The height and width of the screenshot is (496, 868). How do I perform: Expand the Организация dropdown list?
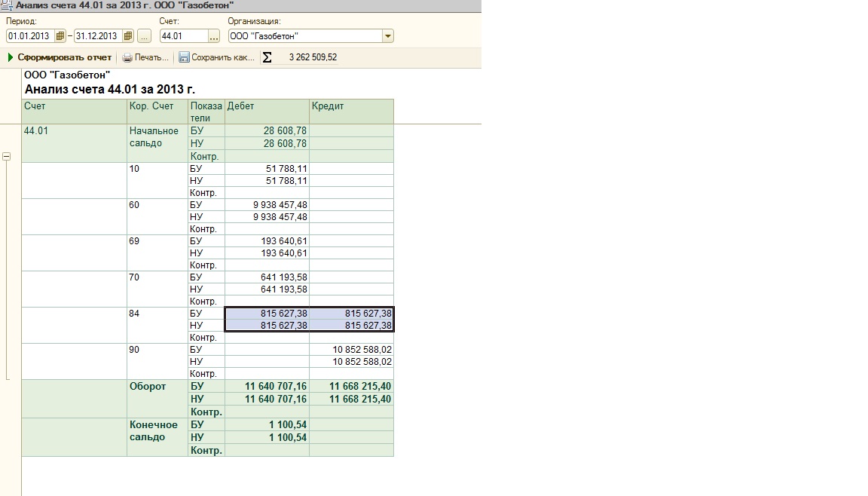[x=387, y=36]
